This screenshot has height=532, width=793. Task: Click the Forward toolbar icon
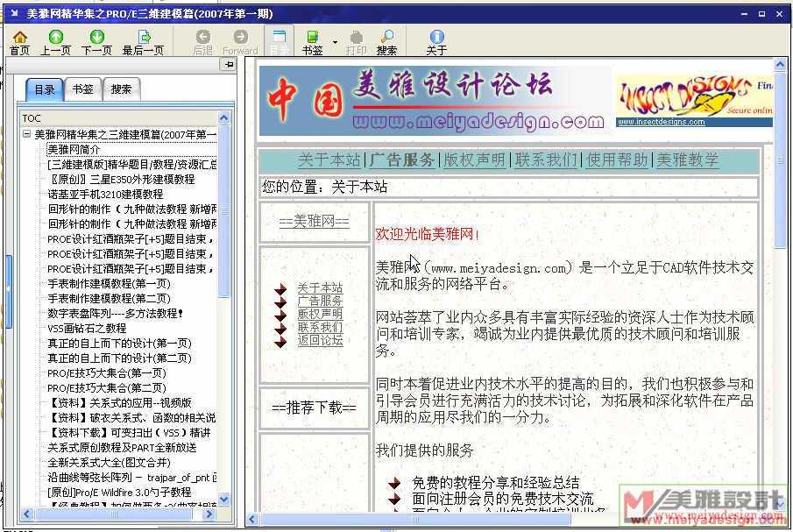click(x=240, y=42)
